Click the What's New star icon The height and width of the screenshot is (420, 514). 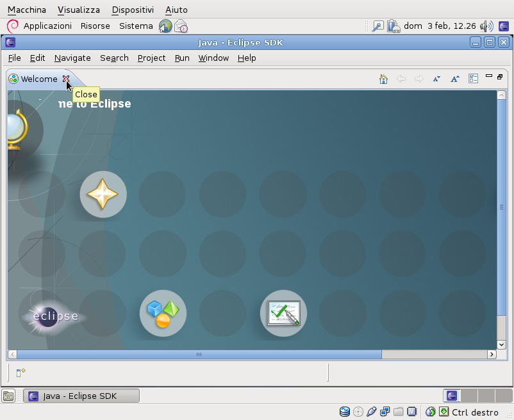[x=103, y=194]
